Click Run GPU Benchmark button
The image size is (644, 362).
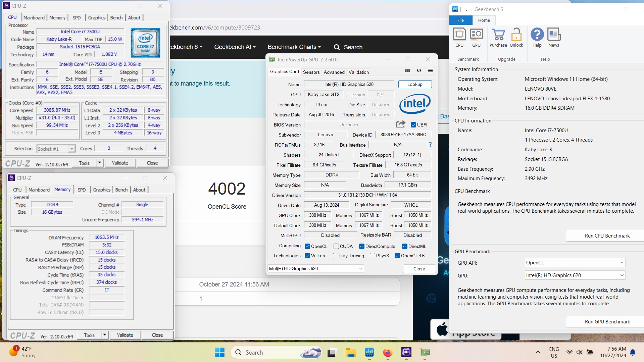(x=607, y=321)
